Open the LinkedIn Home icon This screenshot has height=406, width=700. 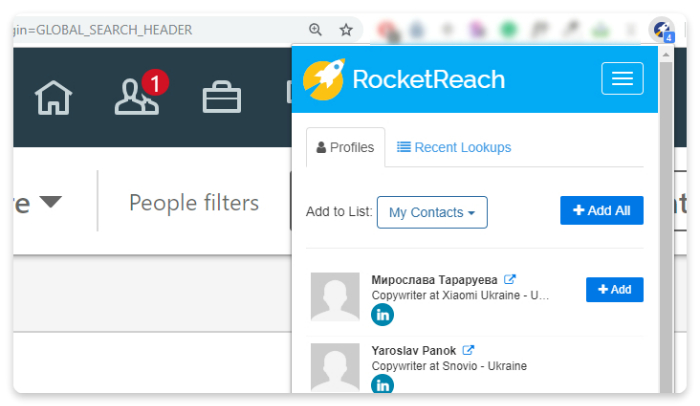tap(53, 97)
